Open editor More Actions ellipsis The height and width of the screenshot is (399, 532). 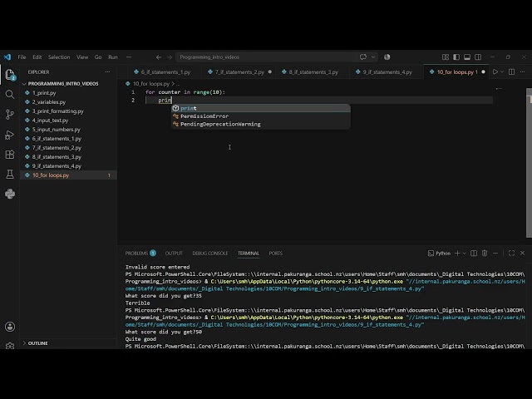pyautogui.click(x=523, y=72)
